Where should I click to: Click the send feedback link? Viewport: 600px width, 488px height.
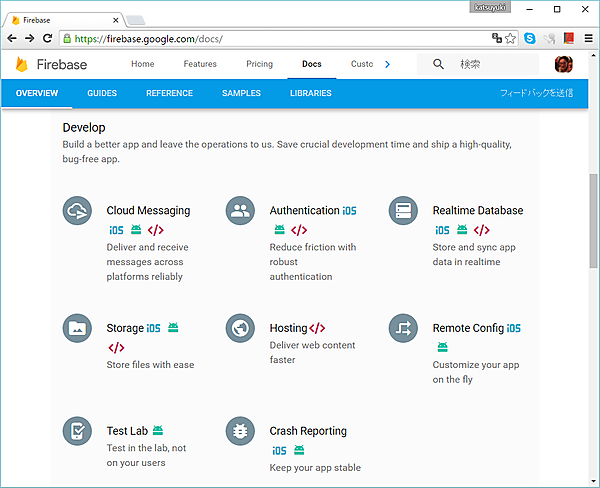pyautogui.click(x=536, y=93)
